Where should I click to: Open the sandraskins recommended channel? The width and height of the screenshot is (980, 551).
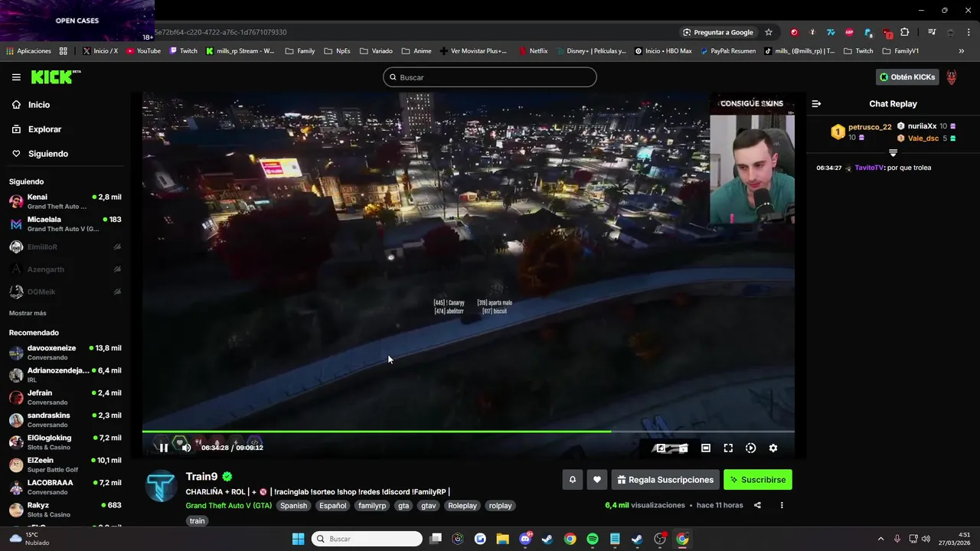65,419
